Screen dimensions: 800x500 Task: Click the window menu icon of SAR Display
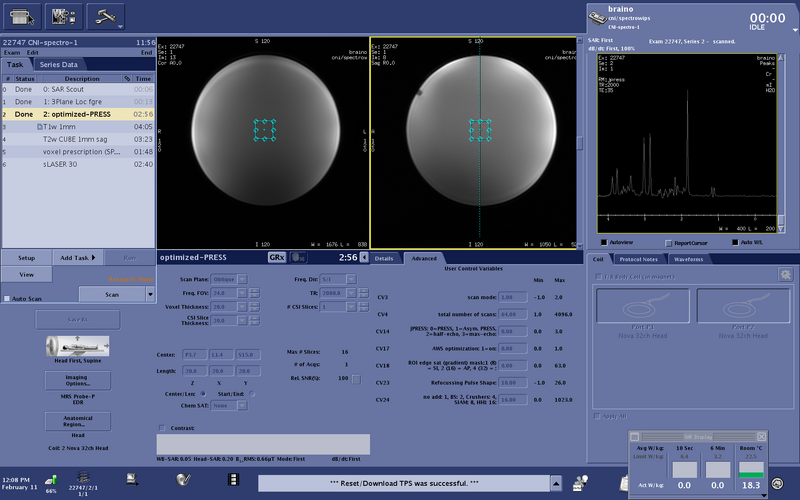pos(635,437)
